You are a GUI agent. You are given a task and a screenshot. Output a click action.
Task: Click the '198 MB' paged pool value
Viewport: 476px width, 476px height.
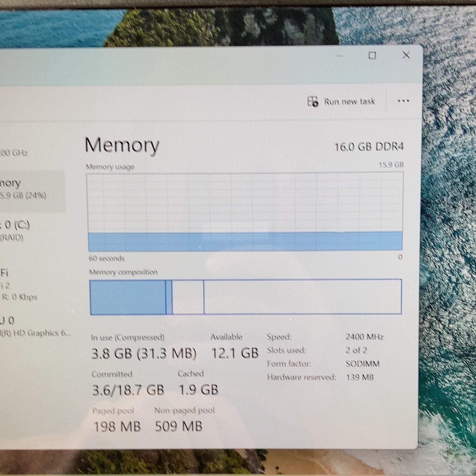coord(117,426)
